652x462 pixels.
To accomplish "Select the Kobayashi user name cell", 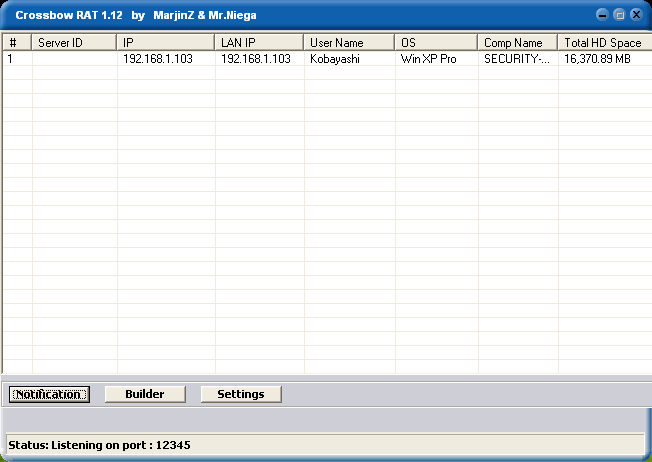I will tap(337, 59).
